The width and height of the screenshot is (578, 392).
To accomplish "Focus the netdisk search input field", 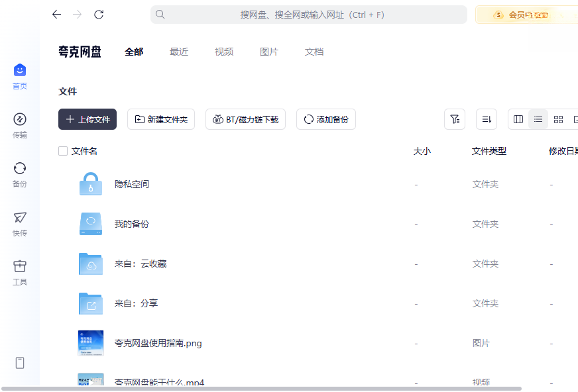I will point(308,15).
